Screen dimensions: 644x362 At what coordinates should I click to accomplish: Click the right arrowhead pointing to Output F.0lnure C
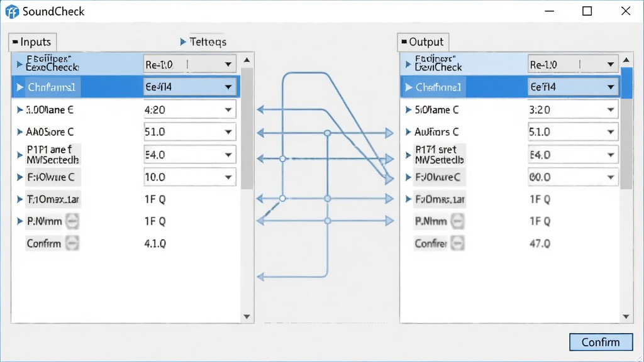[389, 178]
